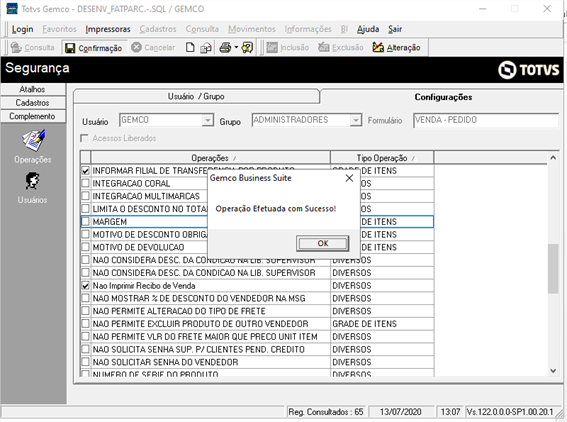Click the new blank page icon
This screenshot has width=567, height=422.
(190, 47)
